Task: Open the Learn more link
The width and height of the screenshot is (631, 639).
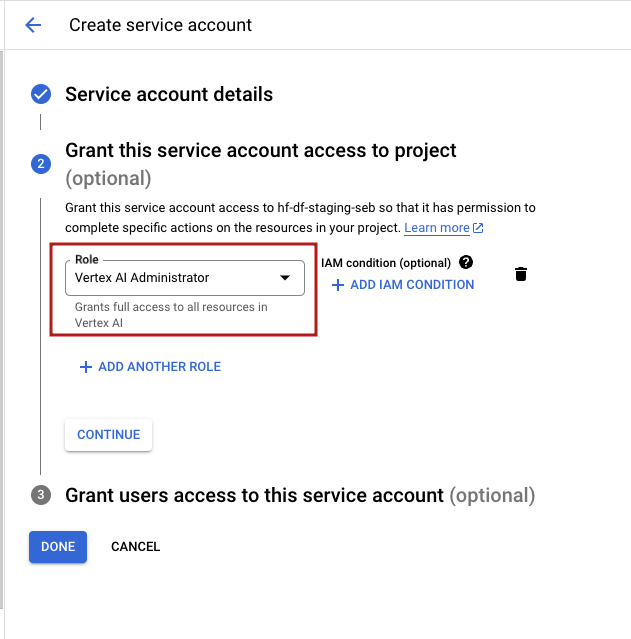Action: [x=436, y=228]
